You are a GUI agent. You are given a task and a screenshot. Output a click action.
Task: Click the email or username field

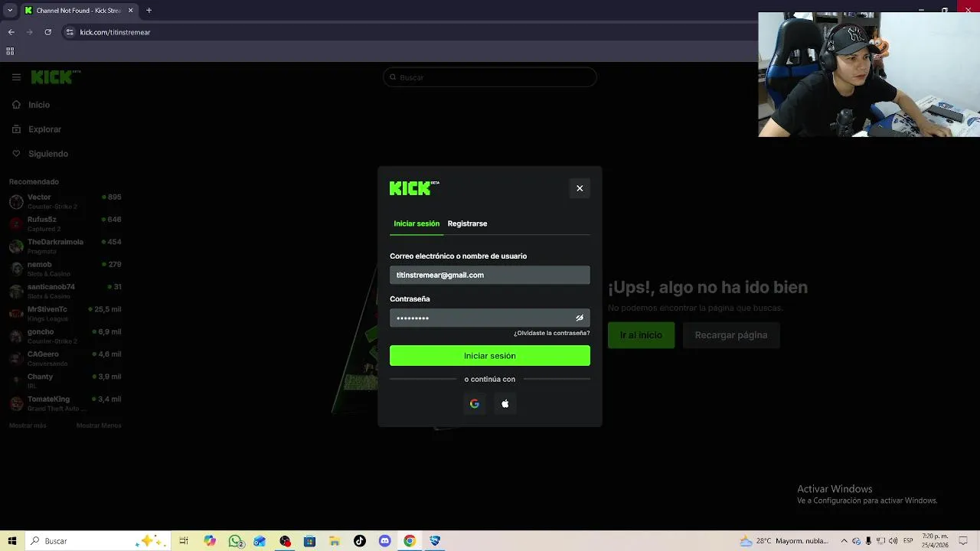pyautogui.click(x=490, y=275)
